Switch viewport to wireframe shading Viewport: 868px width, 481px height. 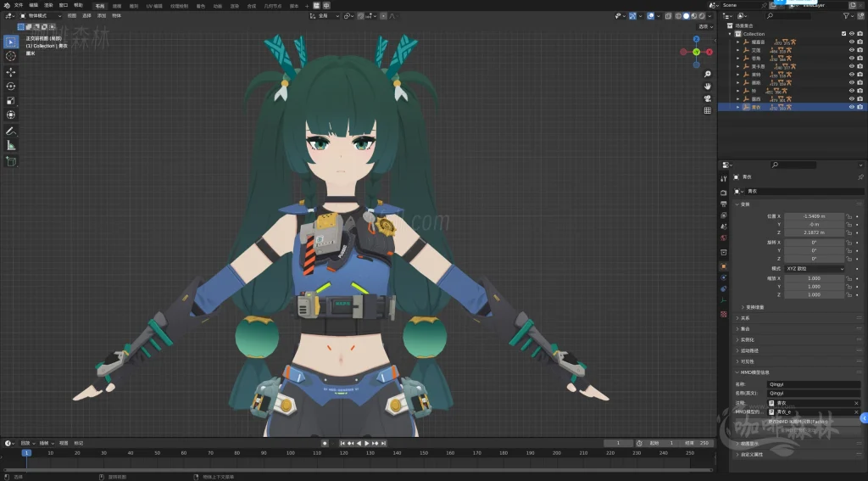[678, 16]
